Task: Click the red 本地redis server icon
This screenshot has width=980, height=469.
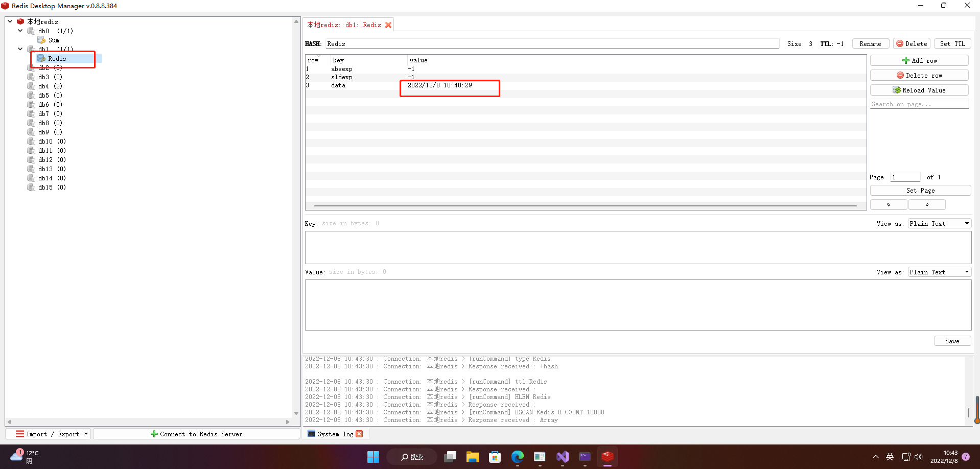Action: (20, 21)
